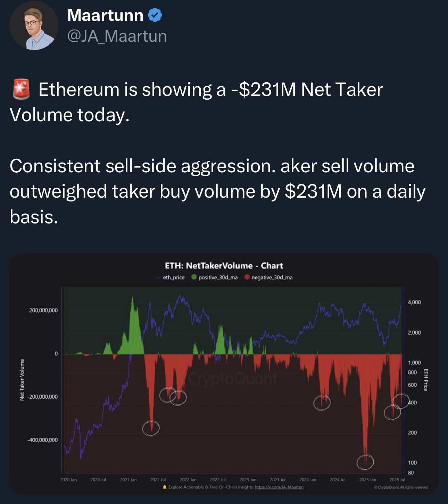Screen dimensions: 448x504
Task: Toggle the positive_30d_ma legend entry
Action: coord(218,277)
